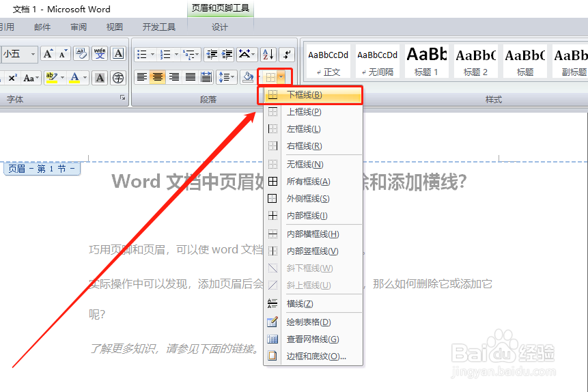588x392 pixels.
Task: Select 内部横框线(H) menu item
Action: click(313, 234)
